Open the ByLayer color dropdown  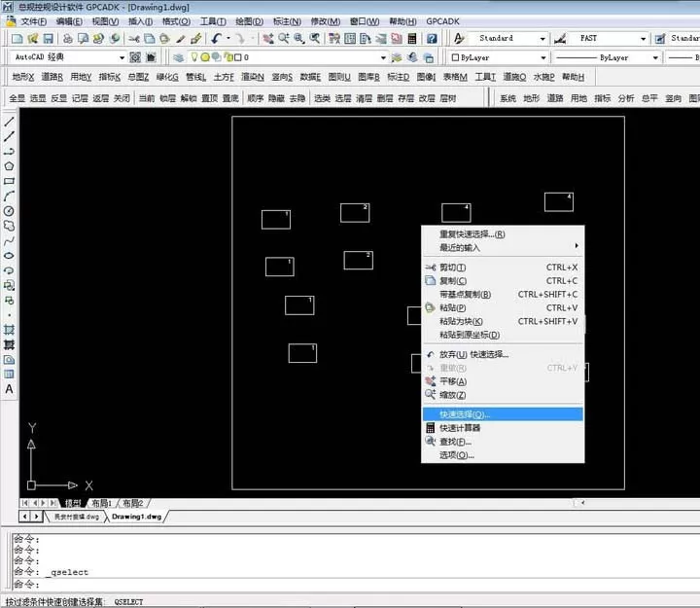click(x=543, y=57)
